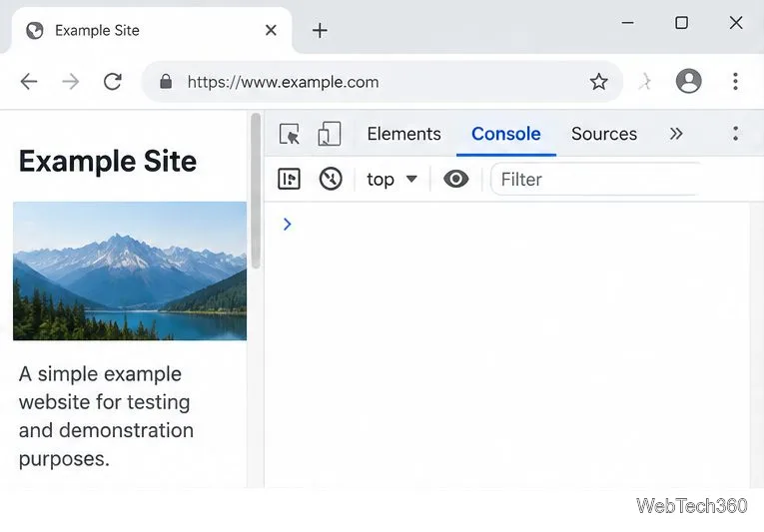Focus the console Filter field
Image resolution: width=764 pixels, height=532 pixels.
[597, 180]
